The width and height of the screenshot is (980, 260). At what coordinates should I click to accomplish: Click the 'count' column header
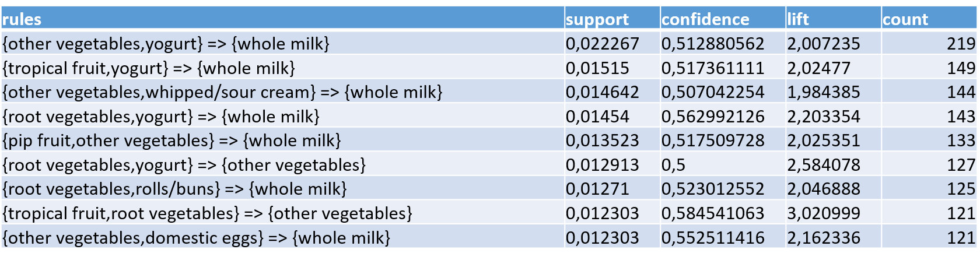pos(905,19)
